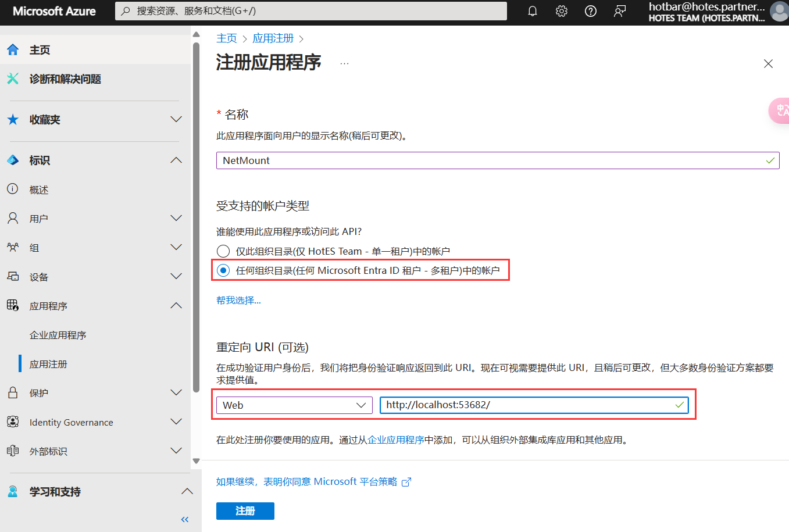The width and height of the screenshot is (789, 532).
Task: Select multi-tenant 任何组织目录 radio option
Action: 223,270
